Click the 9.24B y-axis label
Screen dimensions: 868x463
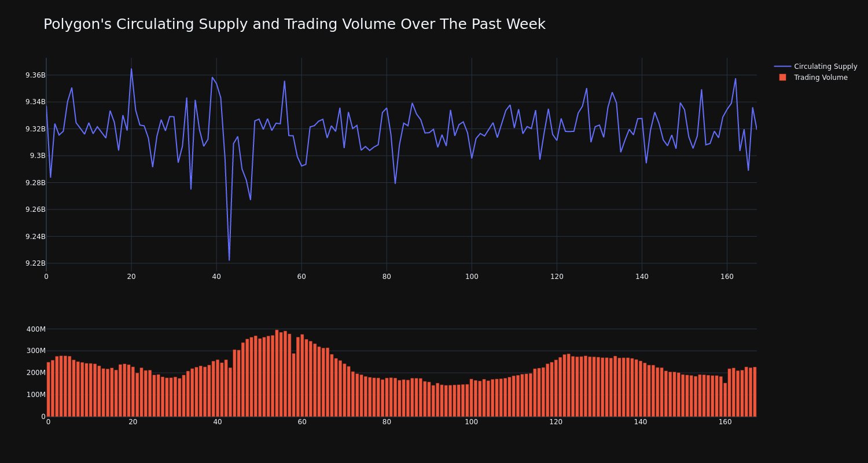35,236
